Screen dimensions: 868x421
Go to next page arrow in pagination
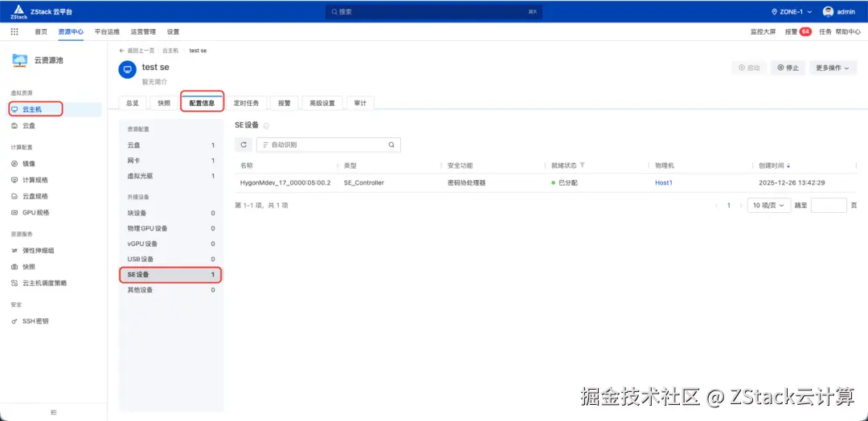pyautogui.click(x=741, y=205)
